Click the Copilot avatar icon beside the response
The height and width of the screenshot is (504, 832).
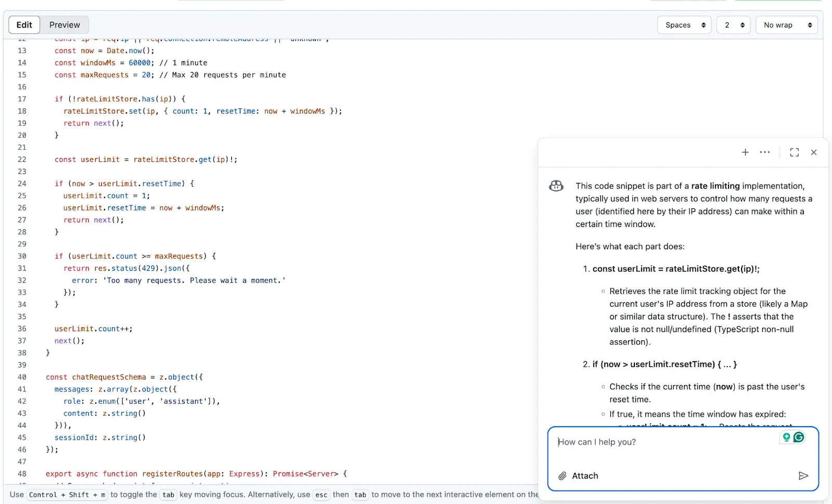[556, 186]
